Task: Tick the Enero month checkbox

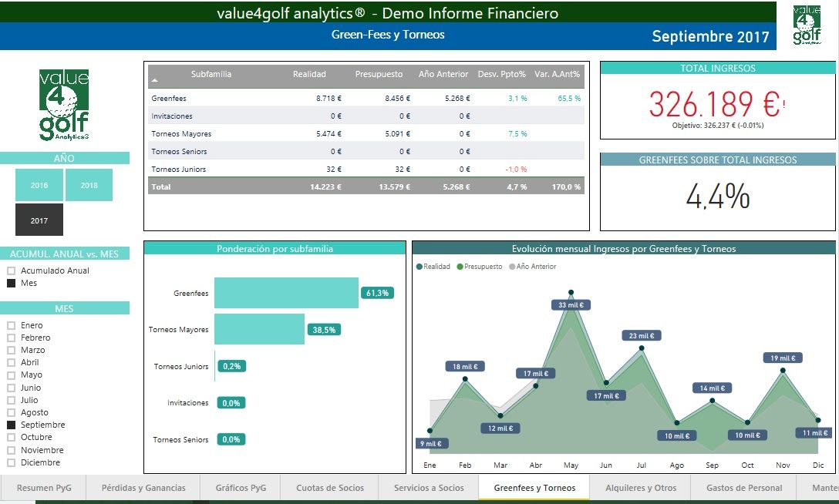Action: [x=12, y=325]
